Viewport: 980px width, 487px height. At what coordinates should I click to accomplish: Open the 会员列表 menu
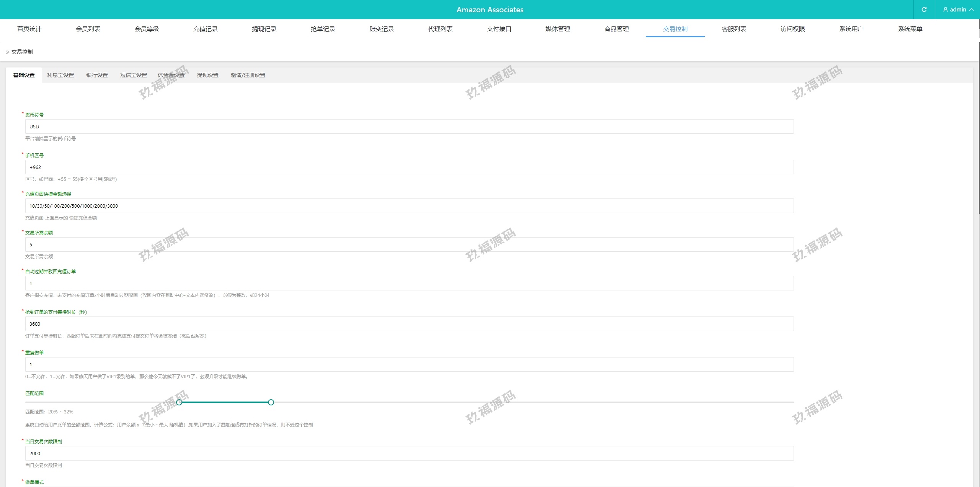pos(88,29)
